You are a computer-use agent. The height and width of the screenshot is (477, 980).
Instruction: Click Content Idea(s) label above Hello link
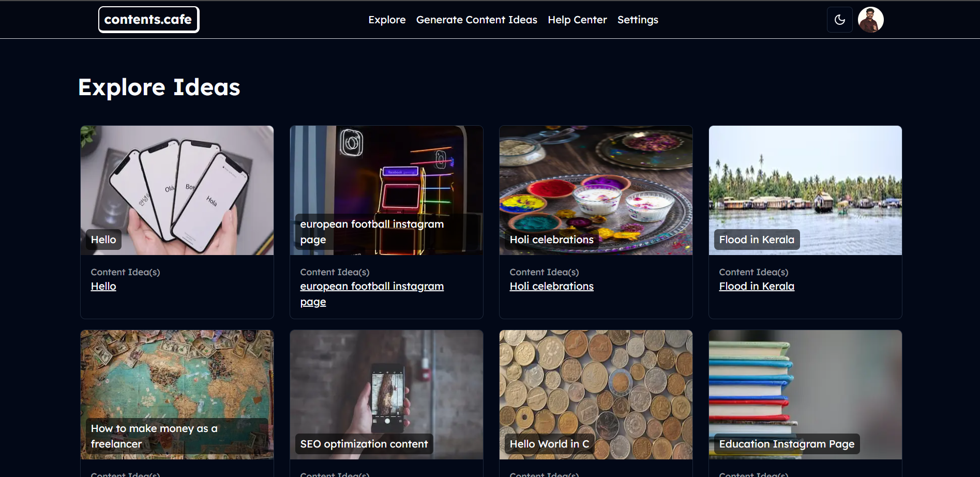pyautogui.click(x=125, y=272)
